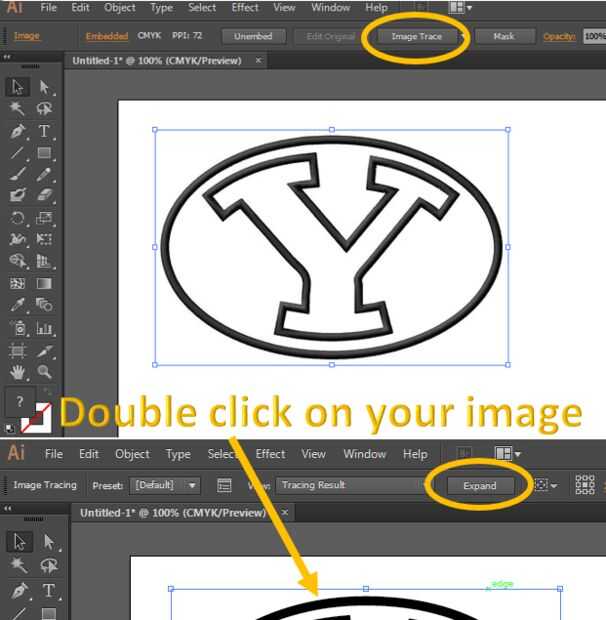Open Arrange Documents dropdown in upper menu bar
Viewport: 606px width, 620px height.
[460, 8]
